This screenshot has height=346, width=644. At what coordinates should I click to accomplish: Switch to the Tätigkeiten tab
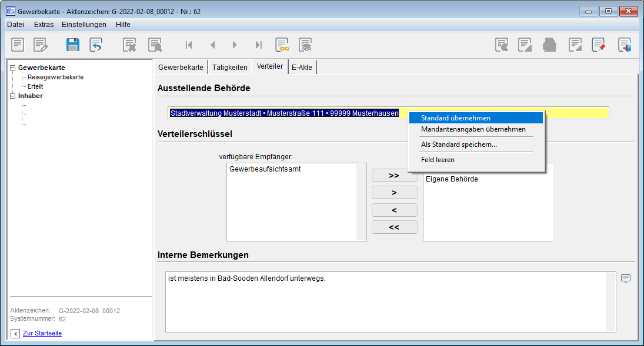click(x=229, y=67)
